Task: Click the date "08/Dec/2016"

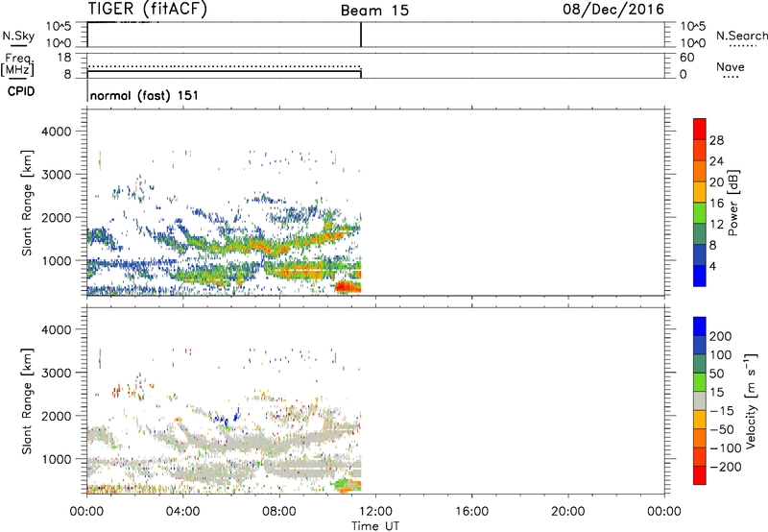Action: (613, 9)
